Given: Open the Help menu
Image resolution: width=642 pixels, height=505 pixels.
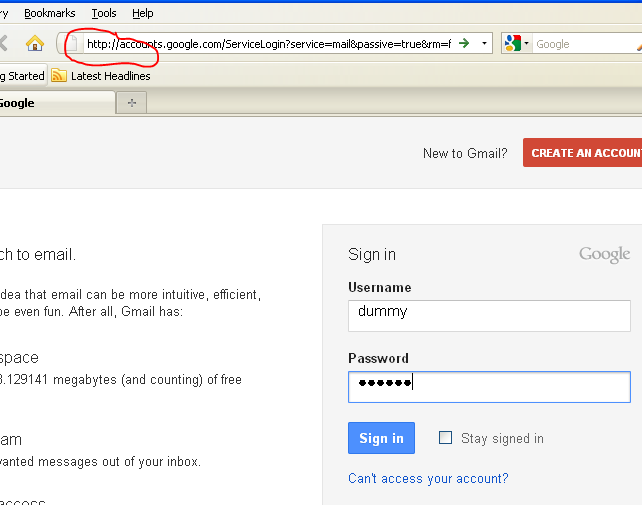Looking at the screenshot, I should point(142,14).
